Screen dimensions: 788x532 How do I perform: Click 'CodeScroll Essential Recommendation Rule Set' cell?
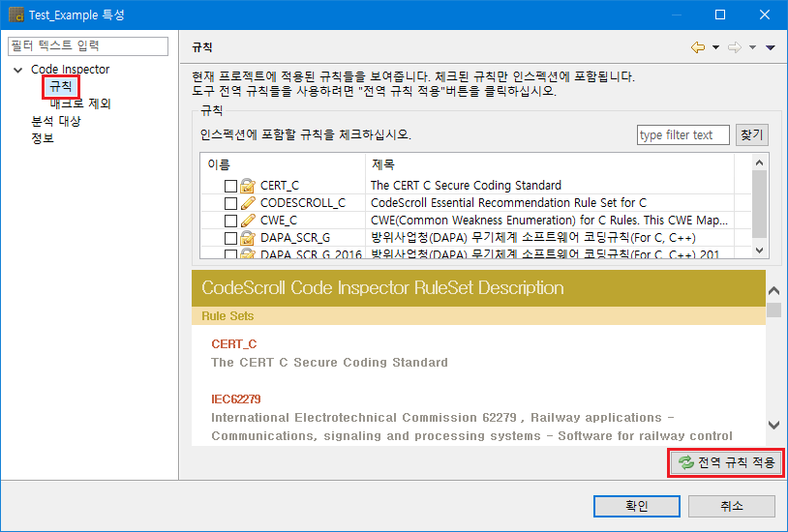[508, 203]
